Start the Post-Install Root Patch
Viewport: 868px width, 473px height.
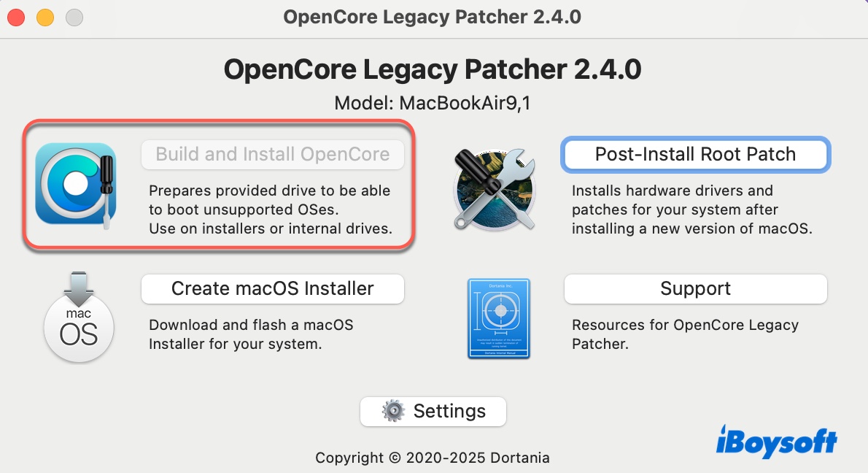[x=695, y=155]
